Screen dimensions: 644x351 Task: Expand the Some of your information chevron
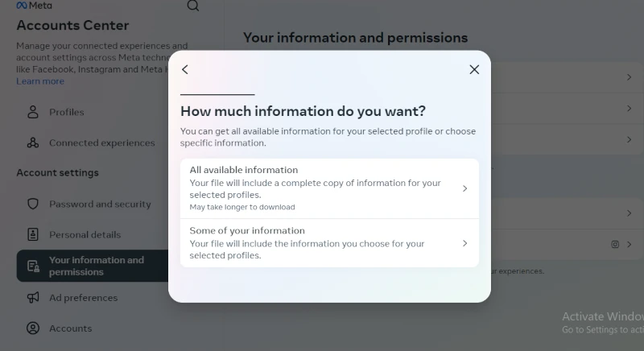point(465,243)
